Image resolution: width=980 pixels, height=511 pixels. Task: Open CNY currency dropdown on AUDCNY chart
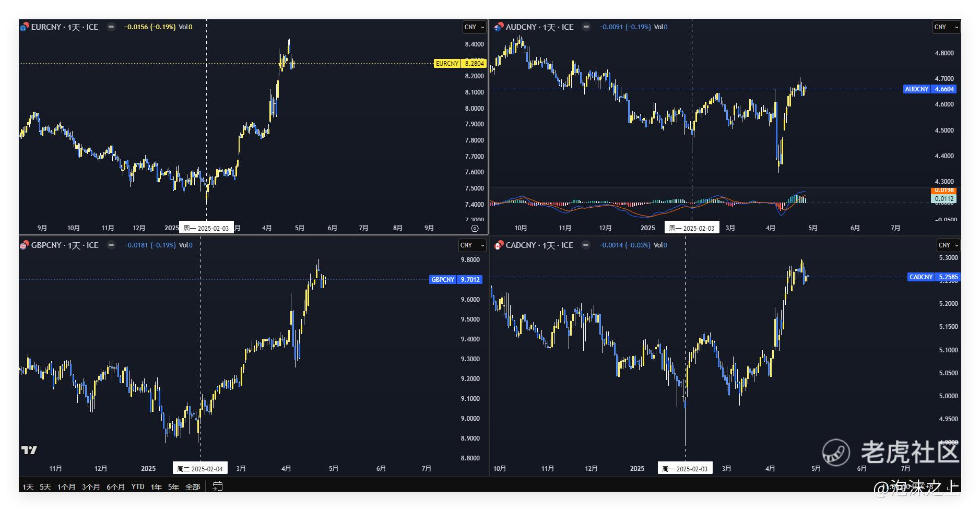pos(946,27)
